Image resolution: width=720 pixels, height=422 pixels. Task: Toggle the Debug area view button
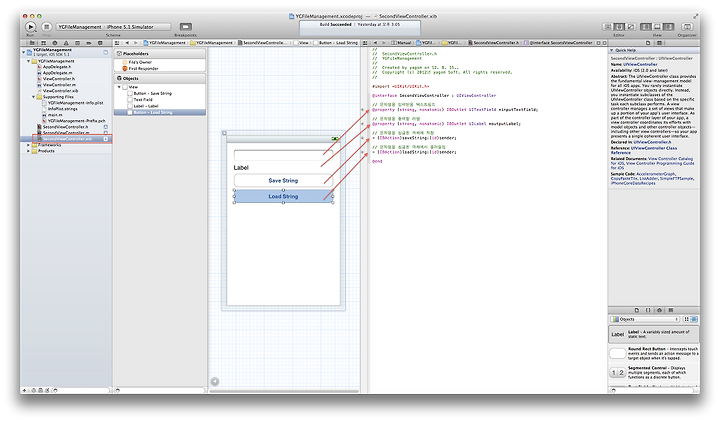pos(657,27)
